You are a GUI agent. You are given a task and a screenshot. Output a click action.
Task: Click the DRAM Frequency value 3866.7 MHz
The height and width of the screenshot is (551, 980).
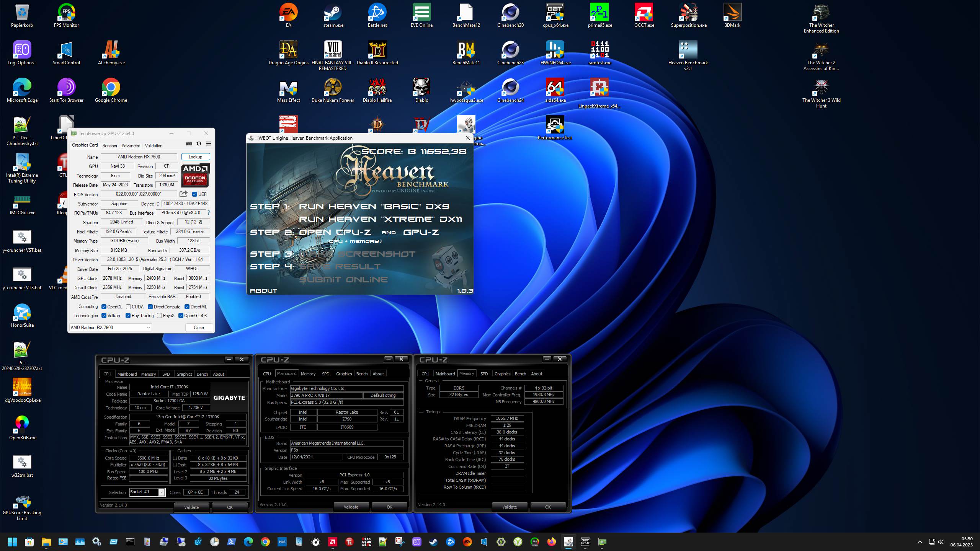(x=507, y=419)
